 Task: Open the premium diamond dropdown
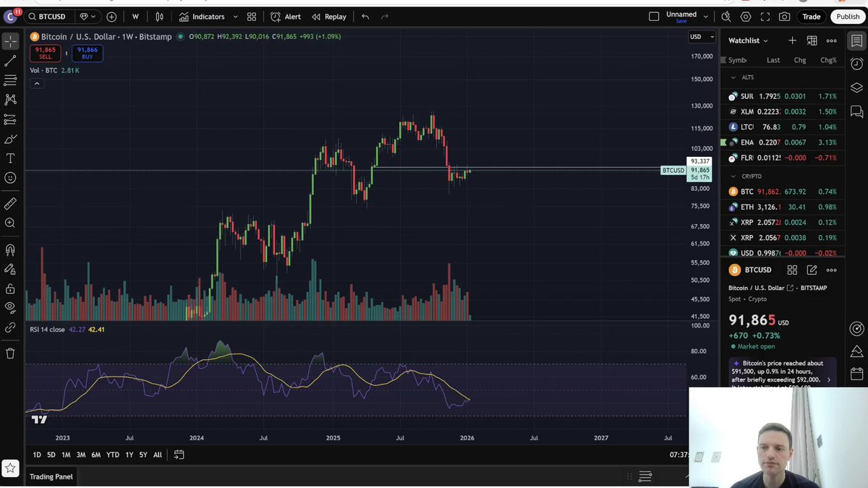click(87, 17)
